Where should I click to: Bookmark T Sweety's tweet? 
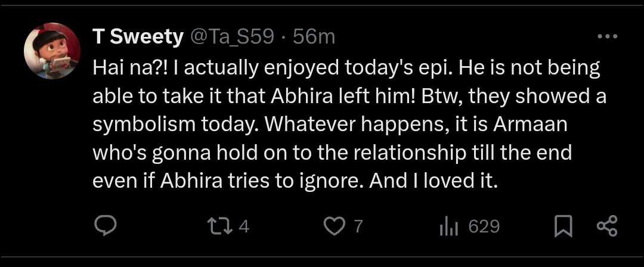[563, 226]
